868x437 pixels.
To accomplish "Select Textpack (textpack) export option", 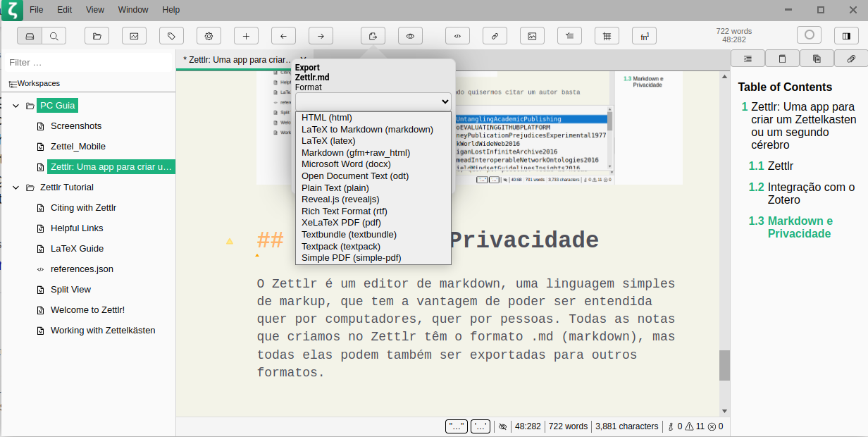I will coord(373,247).
